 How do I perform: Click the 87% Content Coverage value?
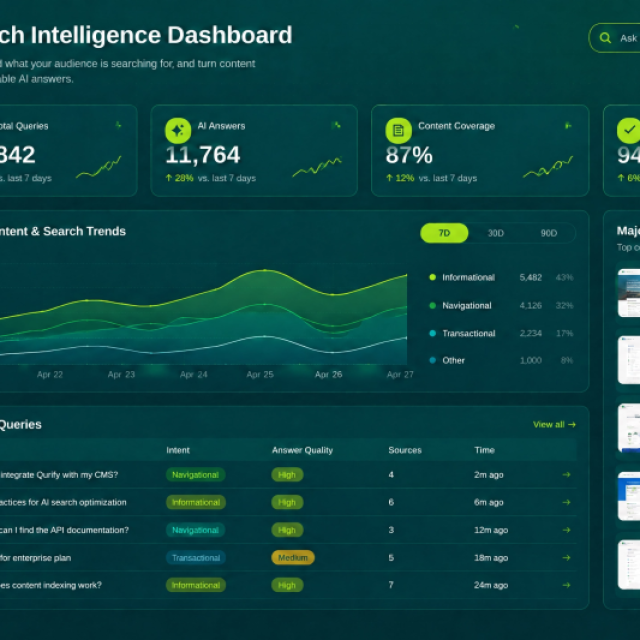[x=409, y=155]
